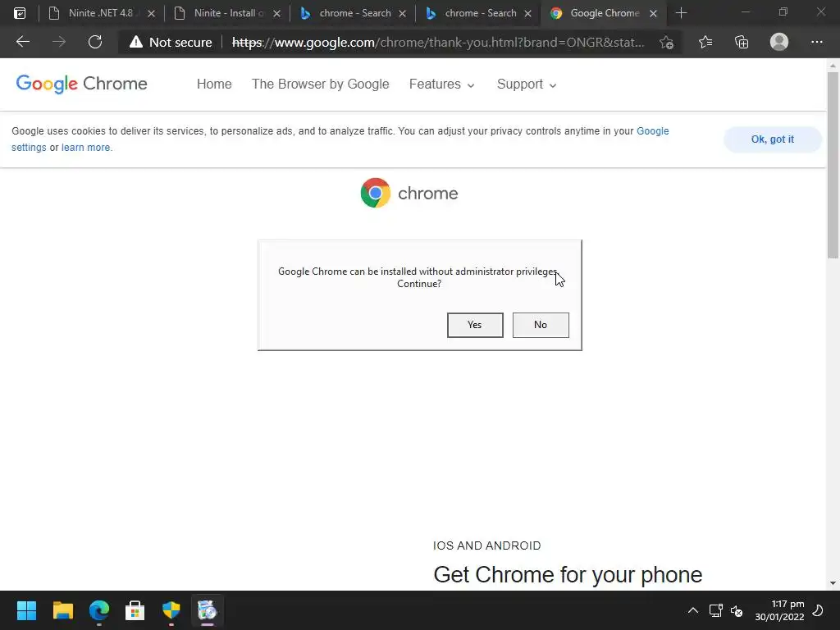This screenshot has width=840, height=630.
Task: Open the Collections icon
Action: [742, 42]
